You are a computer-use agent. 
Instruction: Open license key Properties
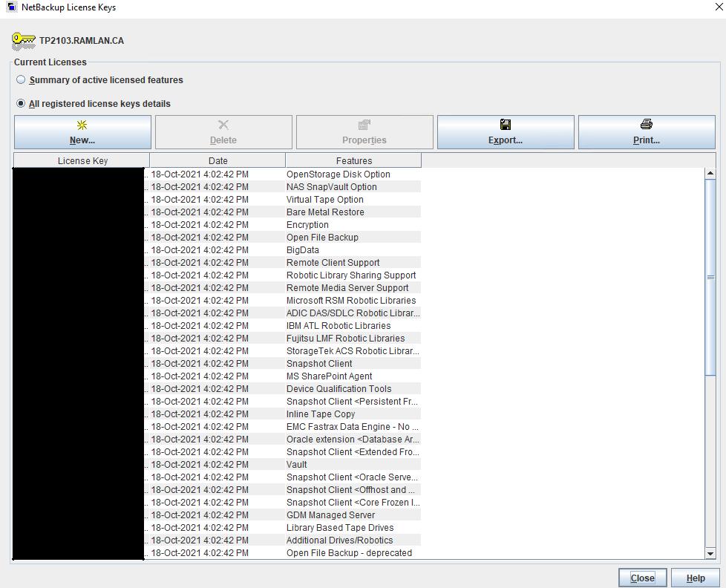[364, 132]
